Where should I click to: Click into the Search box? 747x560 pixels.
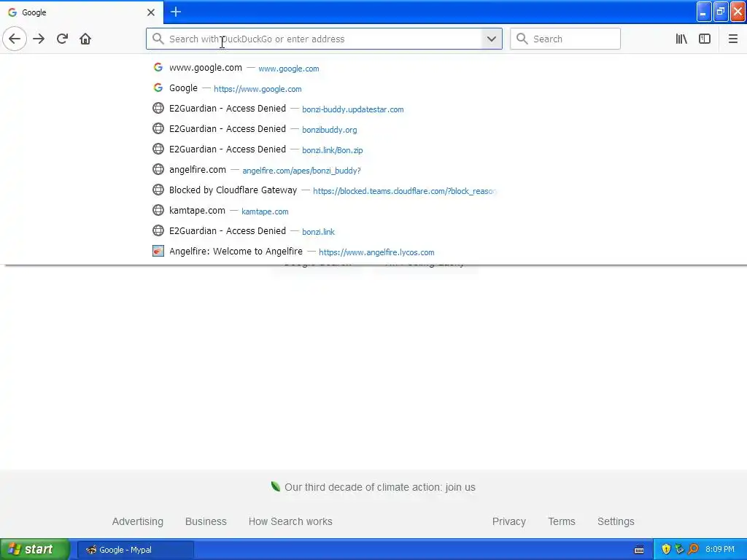(565, 39)
